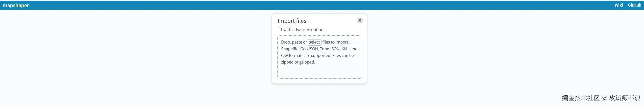
Task: Click the empty background left of the dialog
Action: click(126, 56)
